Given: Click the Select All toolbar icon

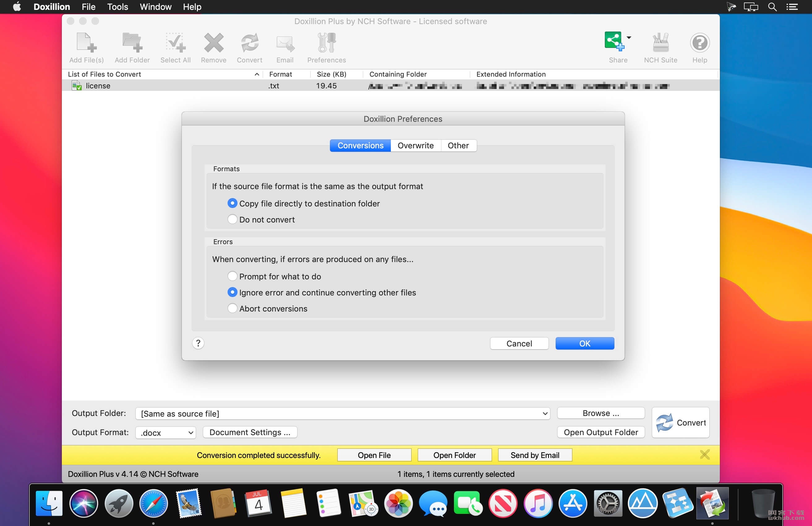Looking at the screenshot, I should point(175,43).
